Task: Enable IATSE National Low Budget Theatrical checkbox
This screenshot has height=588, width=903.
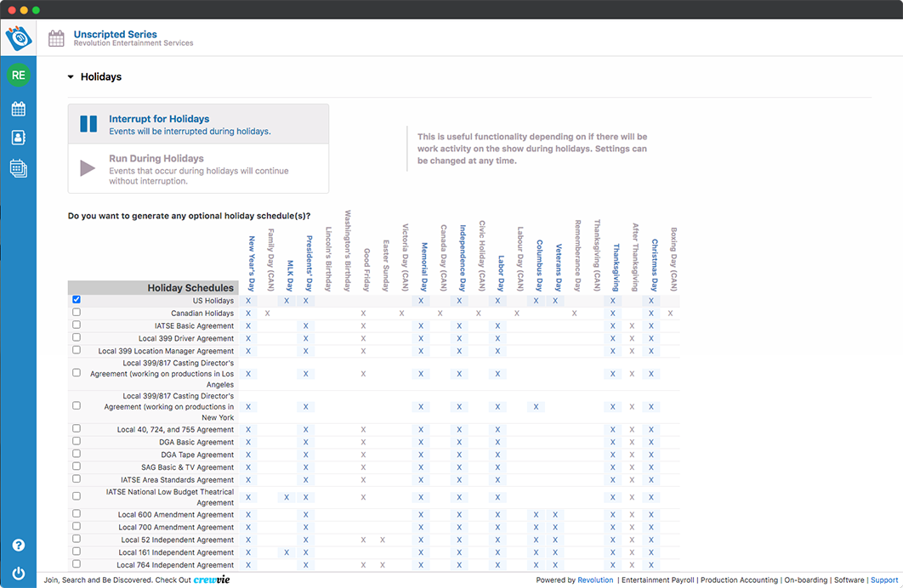Action: [x=77, y=496]
